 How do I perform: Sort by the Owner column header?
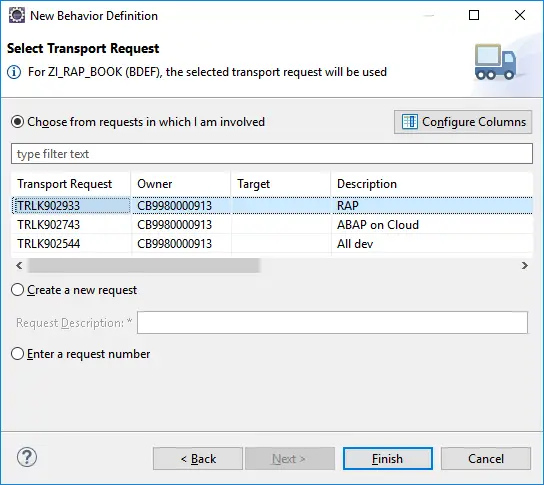(x=180, y=184)
